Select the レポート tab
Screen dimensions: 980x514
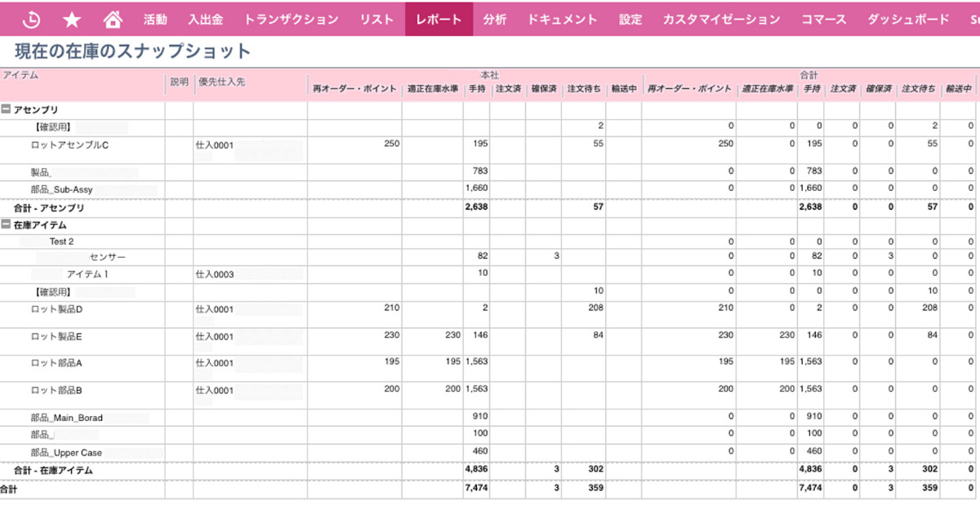pos(439,19)
